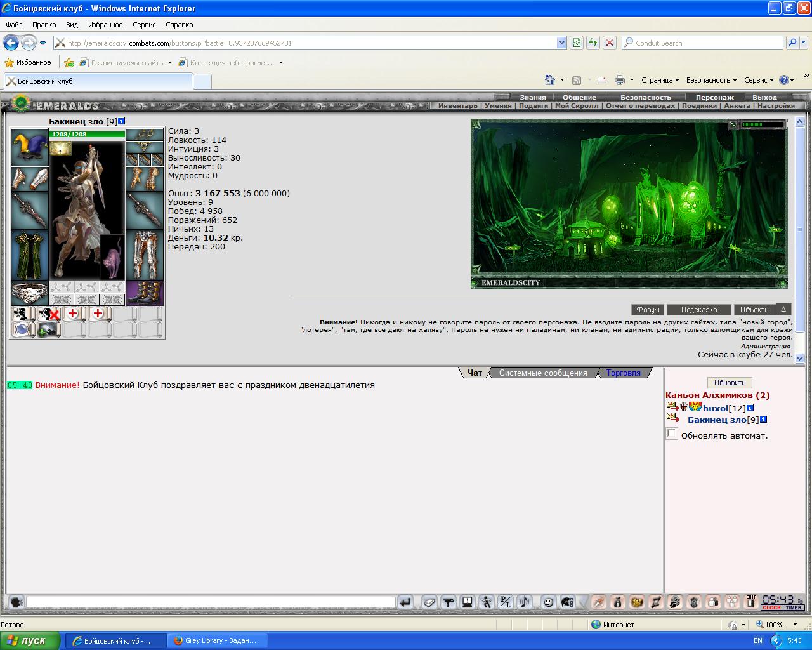
Task: Click player name huxol in room list
Action: 716,408
